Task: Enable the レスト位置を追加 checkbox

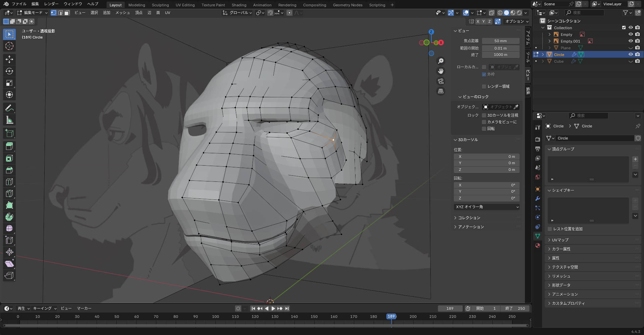Action: coord(550,229)
